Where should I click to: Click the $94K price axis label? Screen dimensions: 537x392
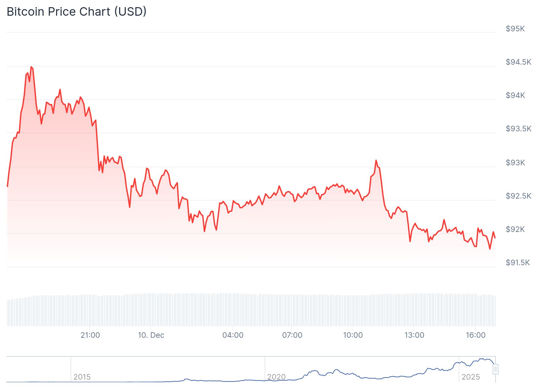(x=515, y=95)
